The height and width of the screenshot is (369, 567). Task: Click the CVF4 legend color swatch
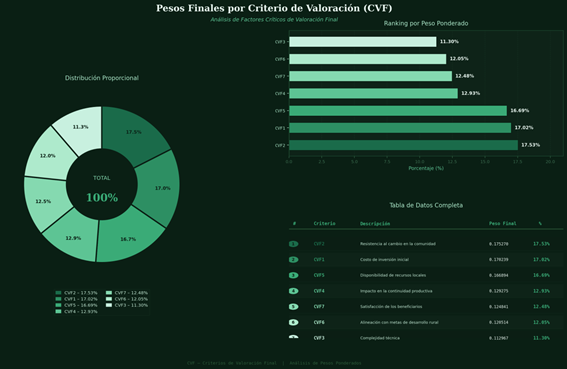(58, 311)
